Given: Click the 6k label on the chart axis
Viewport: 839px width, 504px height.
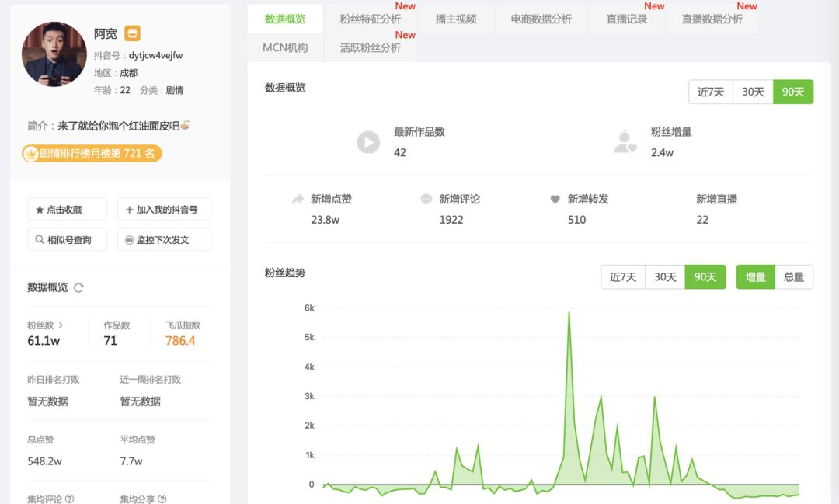Looking at the screenshot, I should [x=309, y=308].
